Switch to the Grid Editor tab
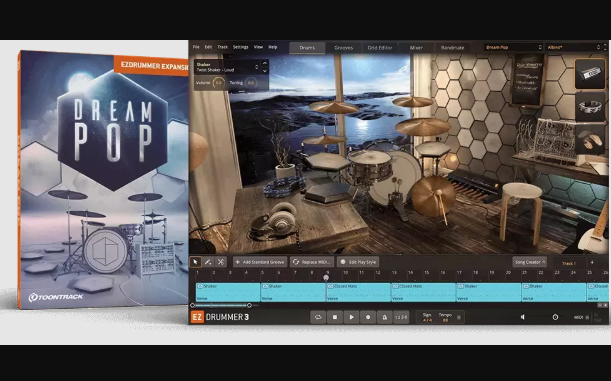Viewport: 611px width, 381px height. [380, 48]
